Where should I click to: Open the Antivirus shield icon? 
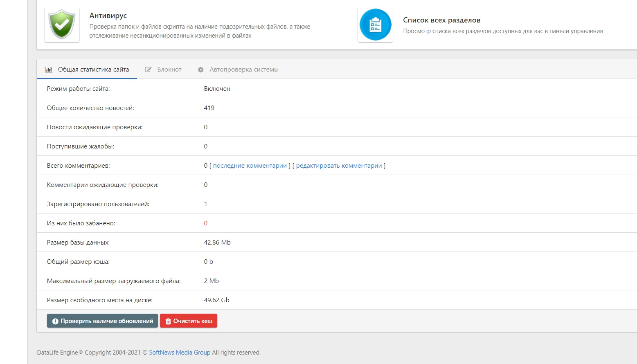pyautogui.click(x=62, y=25)
